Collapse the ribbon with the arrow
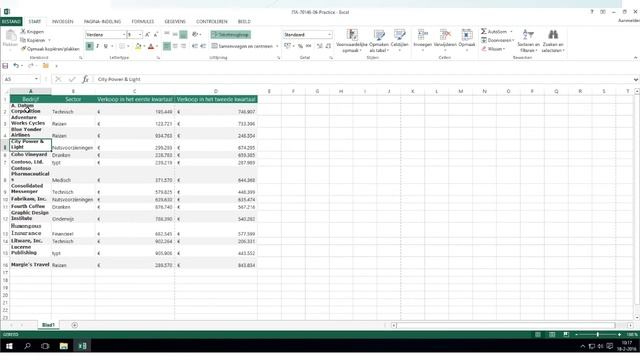Screen dimensions: 640x360 click(636, 58)
